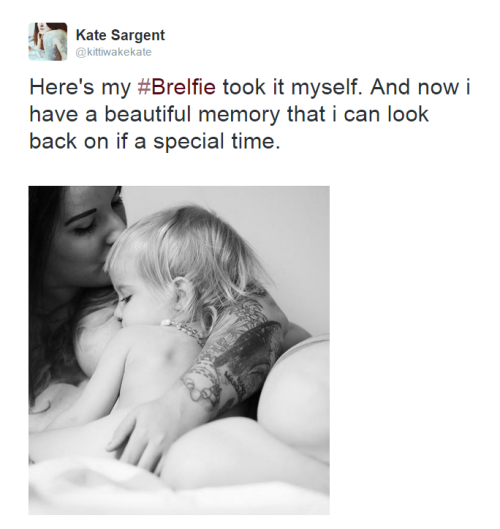The height and width of the screenshot is (529, 500).
Task: Select the word "memory" in the tweet
Action: click(239, 116)
